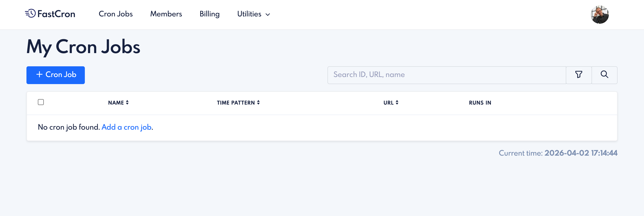Image resolution: width=644 pixels, height=216 pixels.
Task: Click the Time Pattern sort arrows
Action: pyautogui.click(x=258, y=102)
